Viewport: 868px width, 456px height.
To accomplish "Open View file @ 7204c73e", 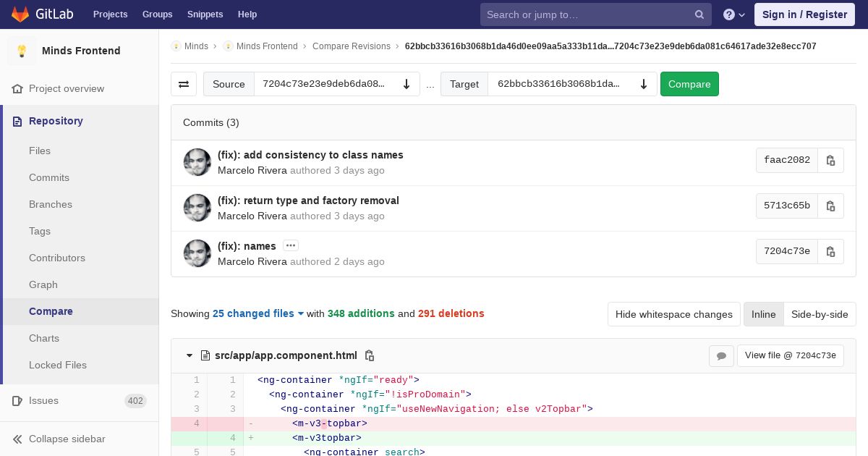I will [790, 355].
